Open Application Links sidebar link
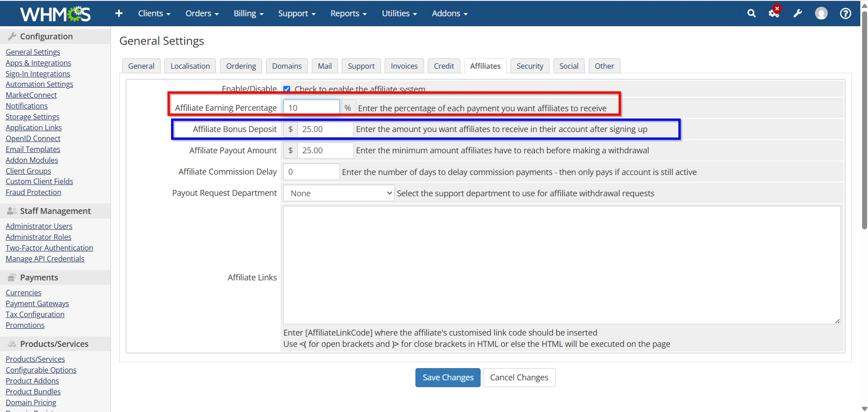Image resolution: width=868 pixels, height=412 pixels. [34, 128]
